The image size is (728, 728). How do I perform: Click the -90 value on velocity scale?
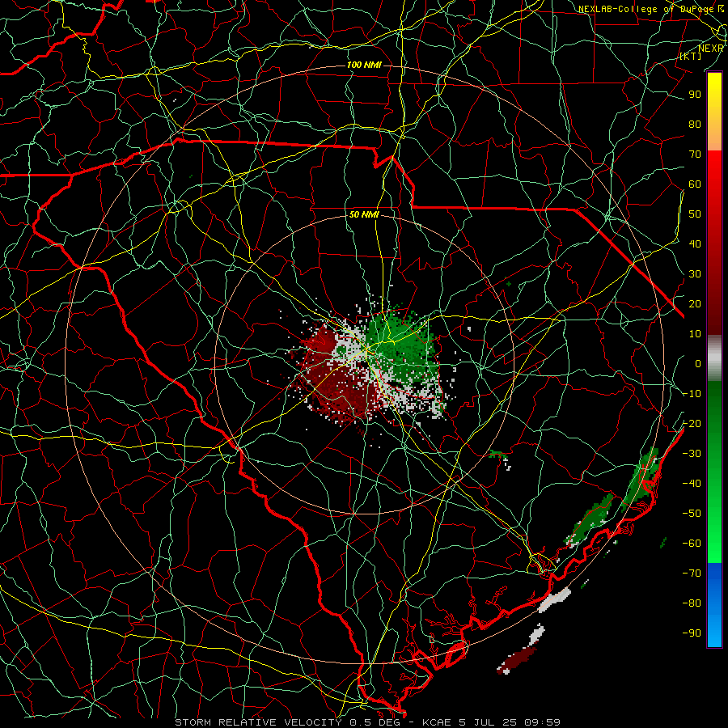point(692,633)
